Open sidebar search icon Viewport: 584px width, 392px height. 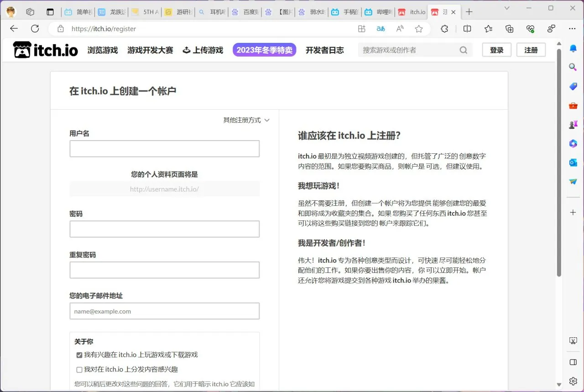coord(573,67)
